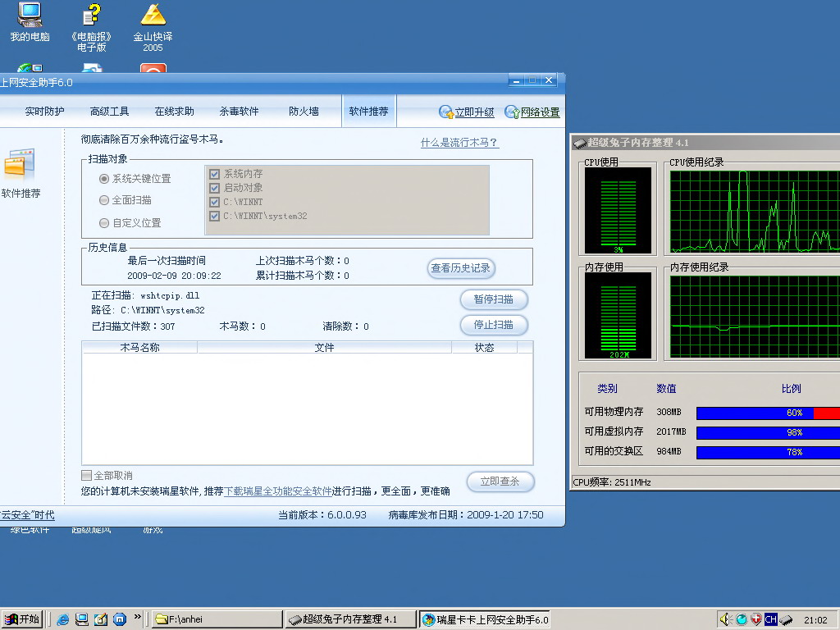Open the 下载瑞星全功能安全软件 link
The width and height of the screenshot is (840, 630).
(x=277, y=491)
